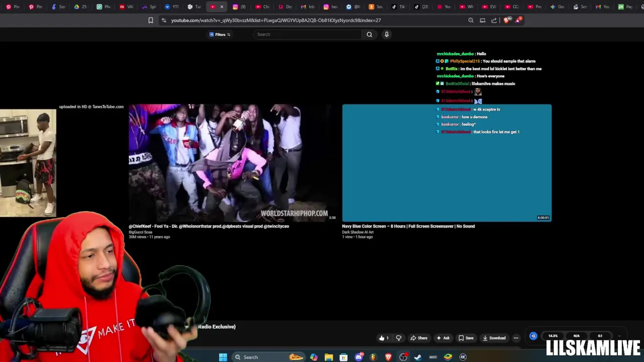The height and width of the screenshot is (362, 644).
Task: Open Navy Blue screen video thumbnail
Action: click(x=447, y=162)
